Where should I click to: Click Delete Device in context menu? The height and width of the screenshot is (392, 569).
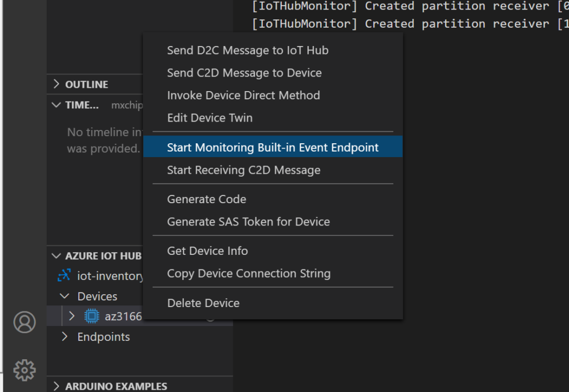point(203,303)
